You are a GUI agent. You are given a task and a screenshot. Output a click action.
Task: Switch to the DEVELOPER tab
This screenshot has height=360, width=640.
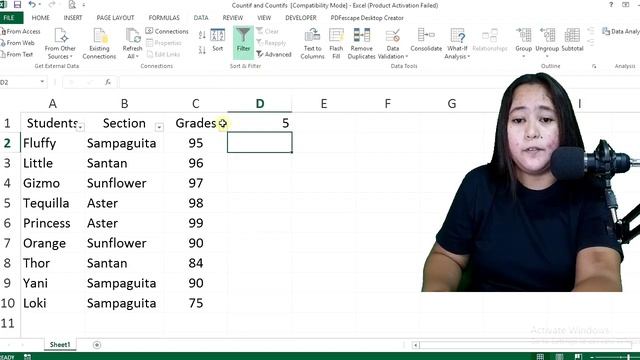click(301, 18)
